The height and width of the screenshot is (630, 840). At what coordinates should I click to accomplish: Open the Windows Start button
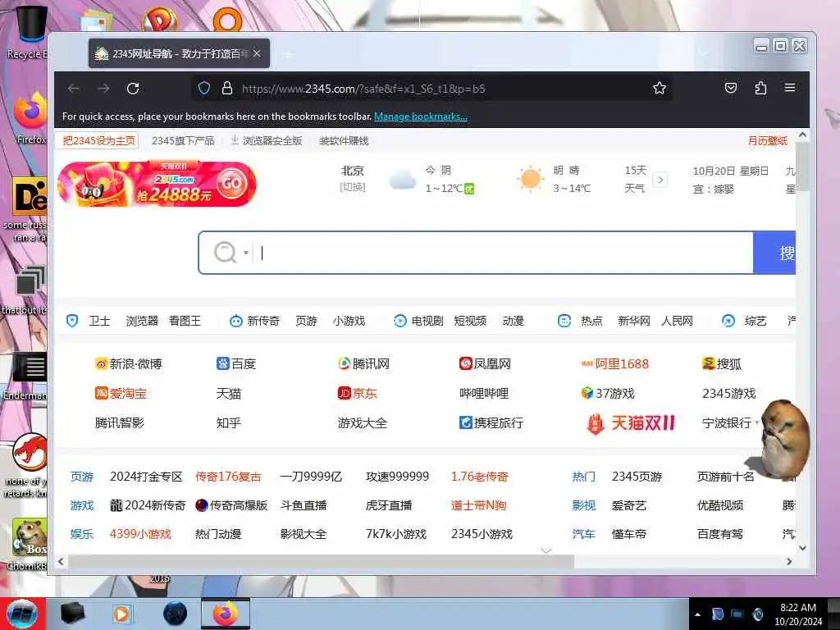(22, 614)
